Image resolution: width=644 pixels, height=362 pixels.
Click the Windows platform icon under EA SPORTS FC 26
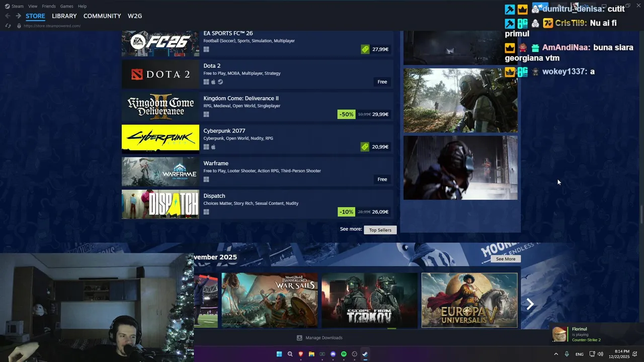point(206,49)
